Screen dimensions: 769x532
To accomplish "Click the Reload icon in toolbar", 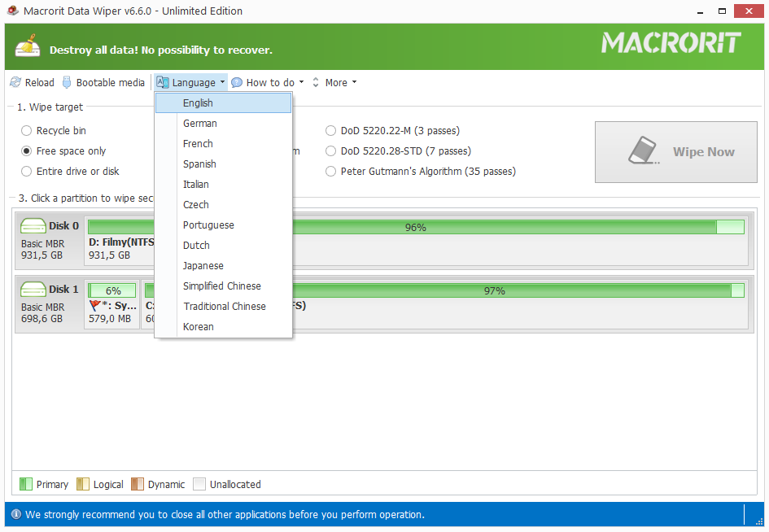I will click(15, 82).
